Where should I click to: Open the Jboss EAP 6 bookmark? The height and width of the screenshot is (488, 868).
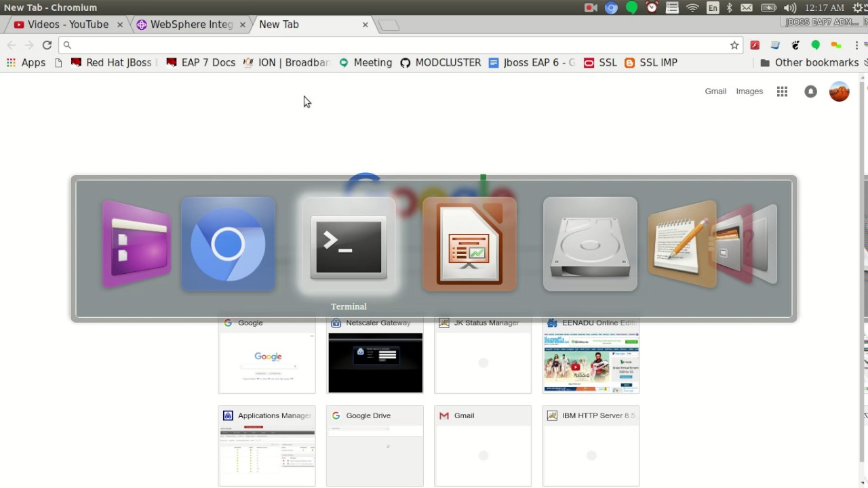pyautogui.click(x=532, y=62)
